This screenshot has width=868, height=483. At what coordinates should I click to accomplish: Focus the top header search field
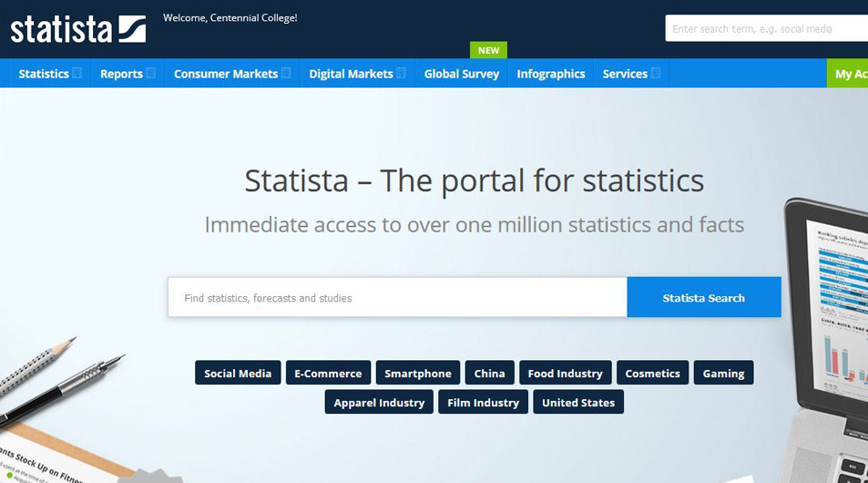767,29
